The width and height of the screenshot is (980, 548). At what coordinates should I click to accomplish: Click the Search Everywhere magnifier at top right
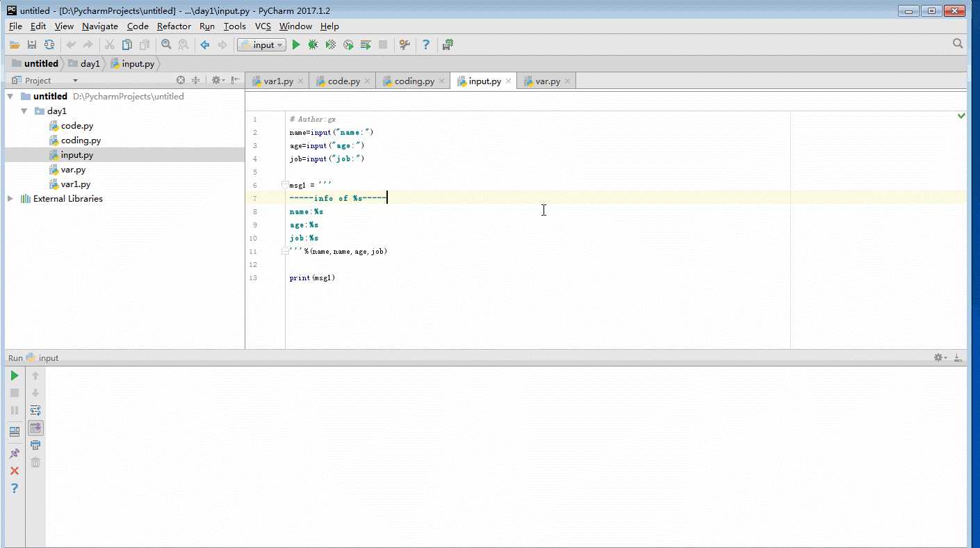click(x=958, y=44)
